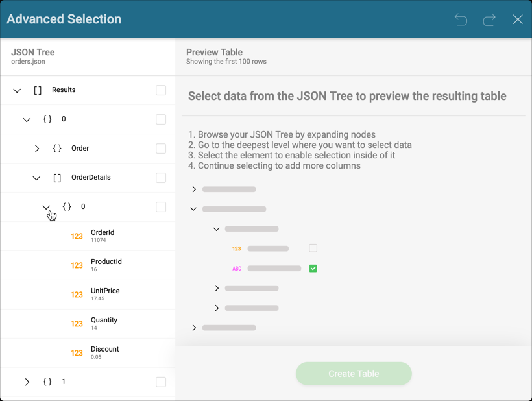Click the Preview Table heading

[215, 52]
